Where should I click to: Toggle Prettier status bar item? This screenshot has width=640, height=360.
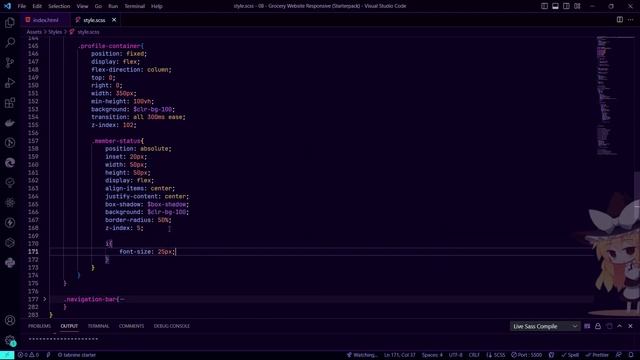click(597, 355)
